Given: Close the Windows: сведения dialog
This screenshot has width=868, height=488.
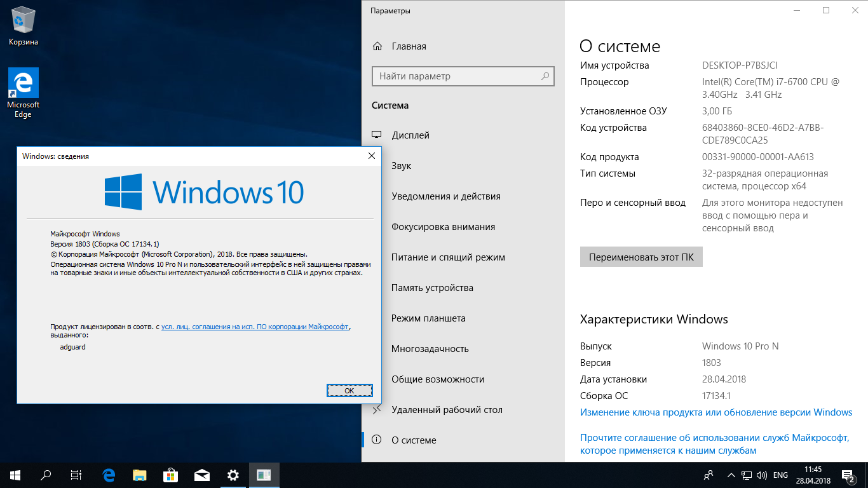Looking at the screenshot, I should tap(372, 156).
